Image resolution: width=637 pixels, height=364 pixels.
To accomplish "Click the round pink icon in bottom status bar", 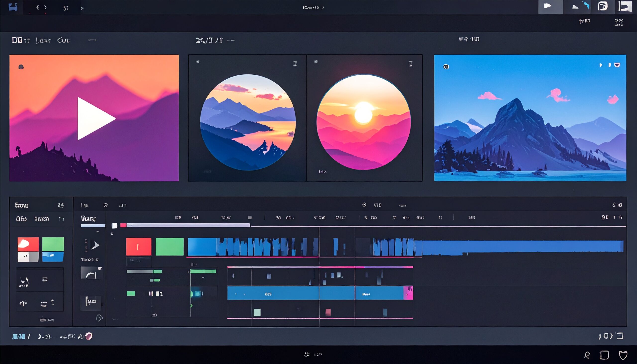I will tap(89, 336).
